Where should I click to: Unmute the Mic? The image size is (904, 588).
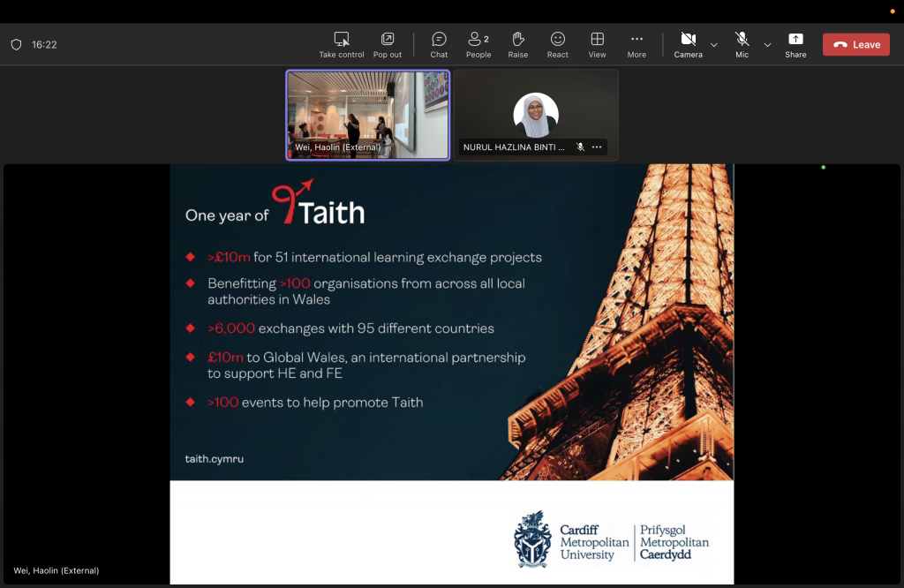coord(742,45)
